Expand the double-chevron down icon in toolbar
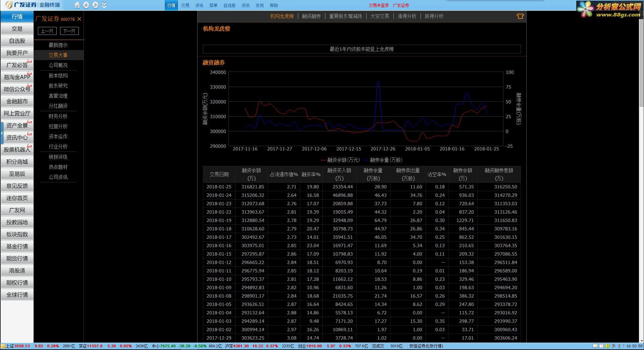The height and width of the screenshot is (350, 644). (x=104, y=5)
